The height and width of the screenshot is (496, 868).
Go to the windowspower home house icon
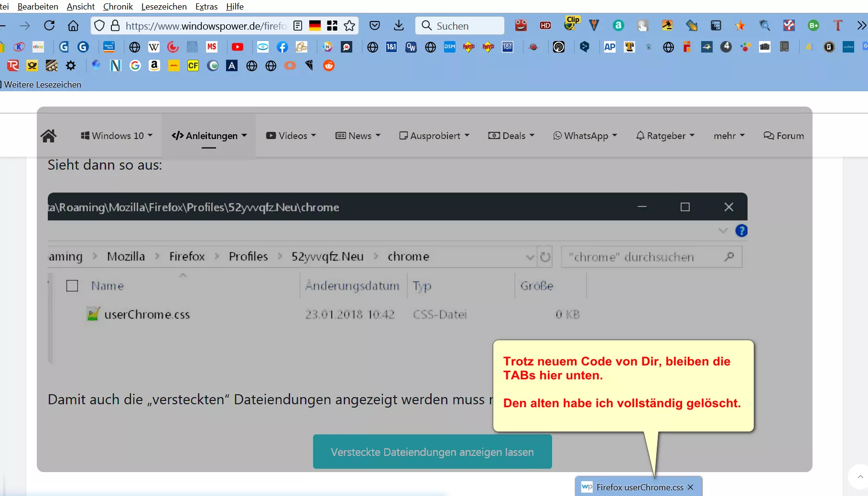click(49, 136)
